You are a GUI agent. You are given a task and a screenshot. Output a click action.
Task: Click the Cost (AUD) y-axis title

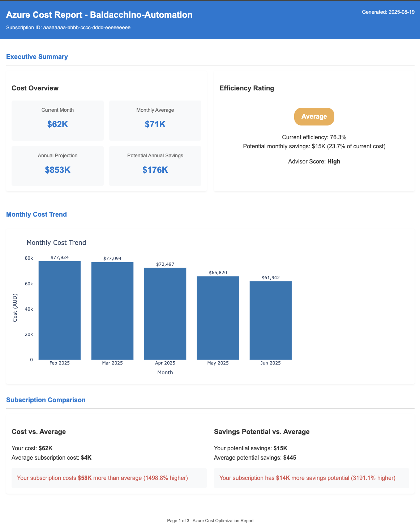coord(15,308)
